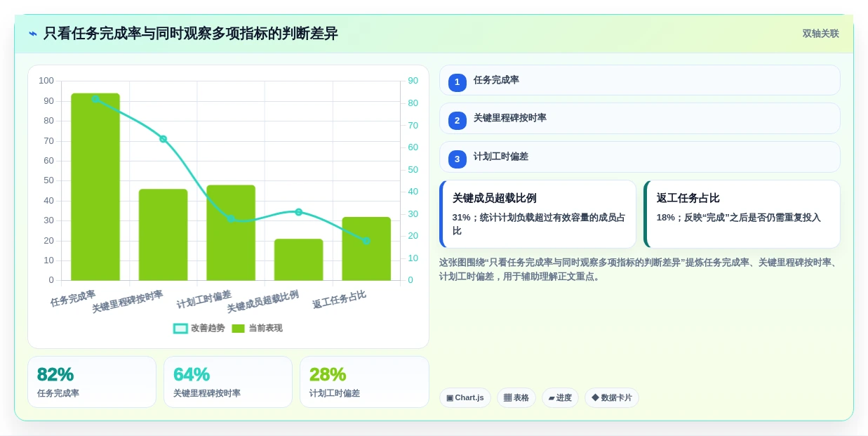The image size is (868, 436).
Task: Click the left axis value 100
Action: [x=46, y=81]
